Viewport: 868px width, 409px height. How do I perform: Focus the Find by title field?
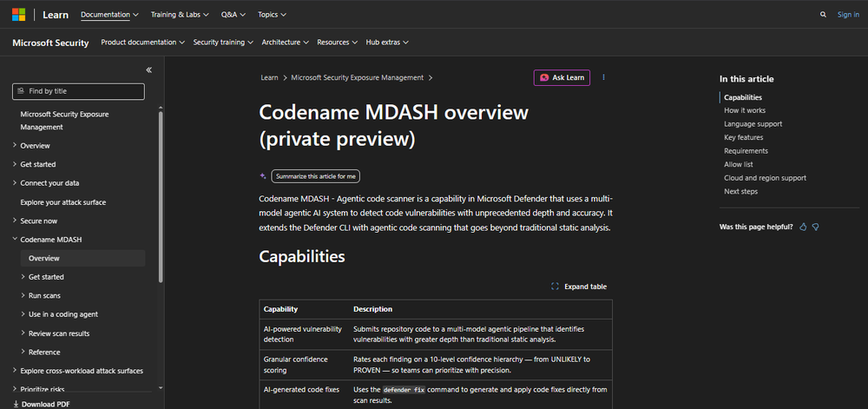coord(79,91)
